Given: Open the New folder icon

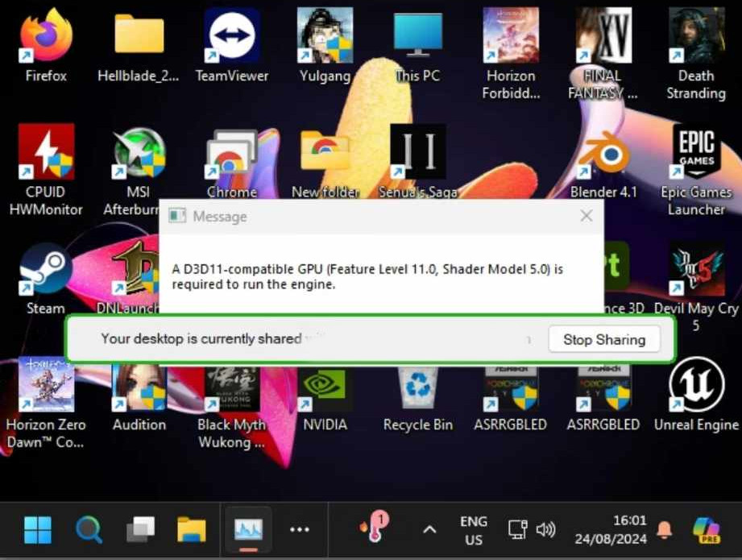Looking at the screenshot, I should click(325, 164).
